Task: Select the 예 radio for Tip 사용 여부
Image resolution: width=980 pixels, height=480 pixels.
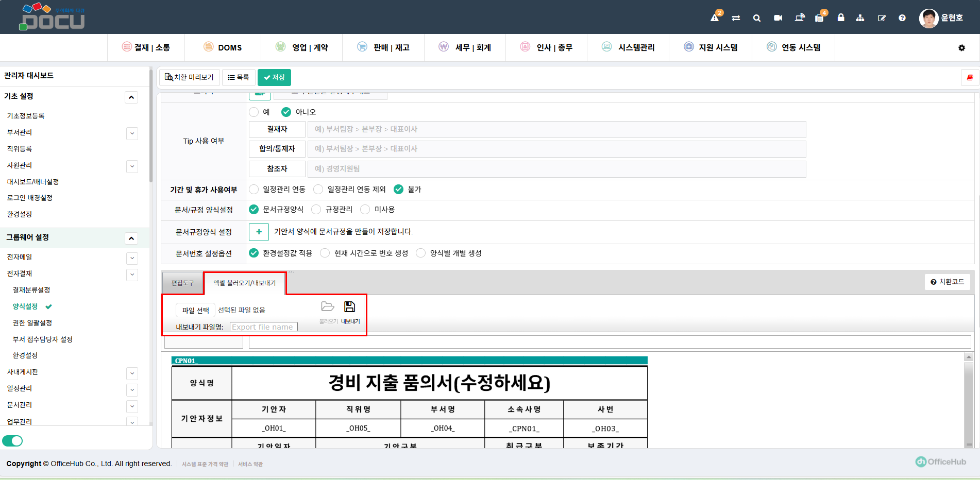Action: pos(254,112)
